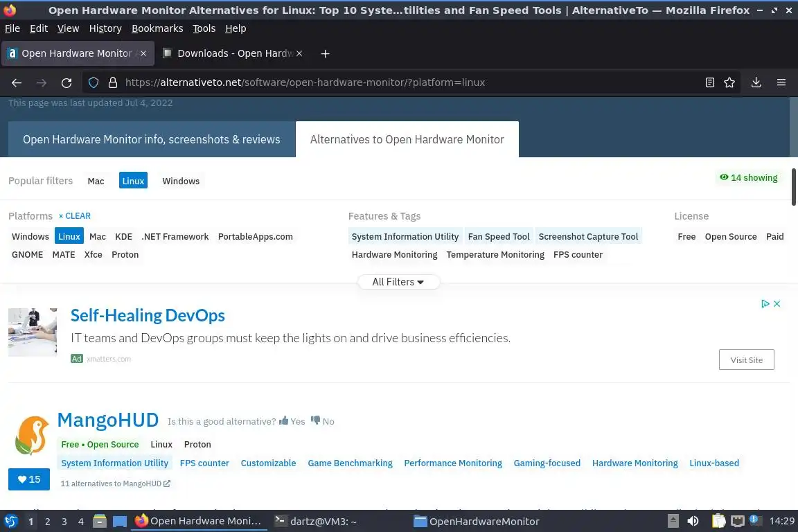Toggle the active Linux popular filter
Screen dimensions: 798x532
click(x=133, y=181)
